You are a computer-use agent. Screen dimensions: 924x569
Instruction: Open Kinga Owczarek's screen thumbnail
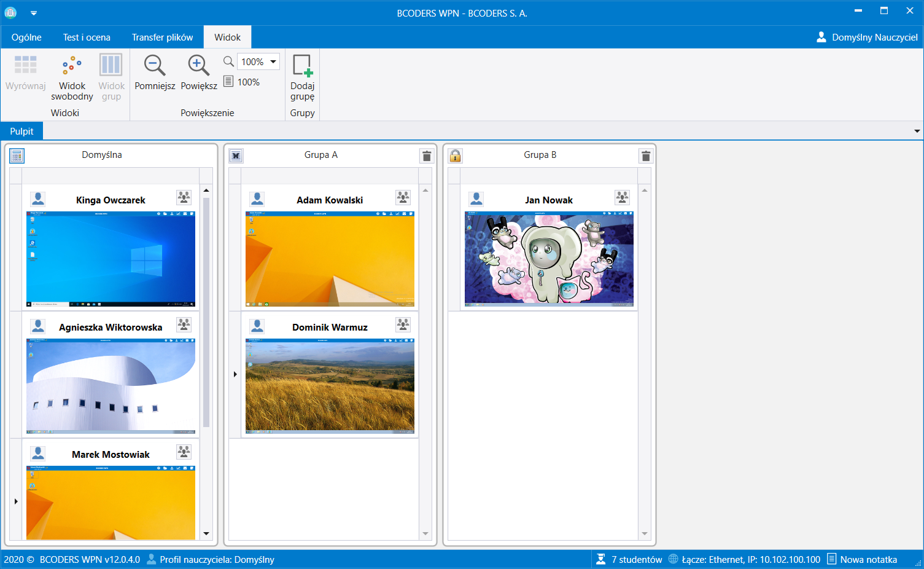(111, 259)
